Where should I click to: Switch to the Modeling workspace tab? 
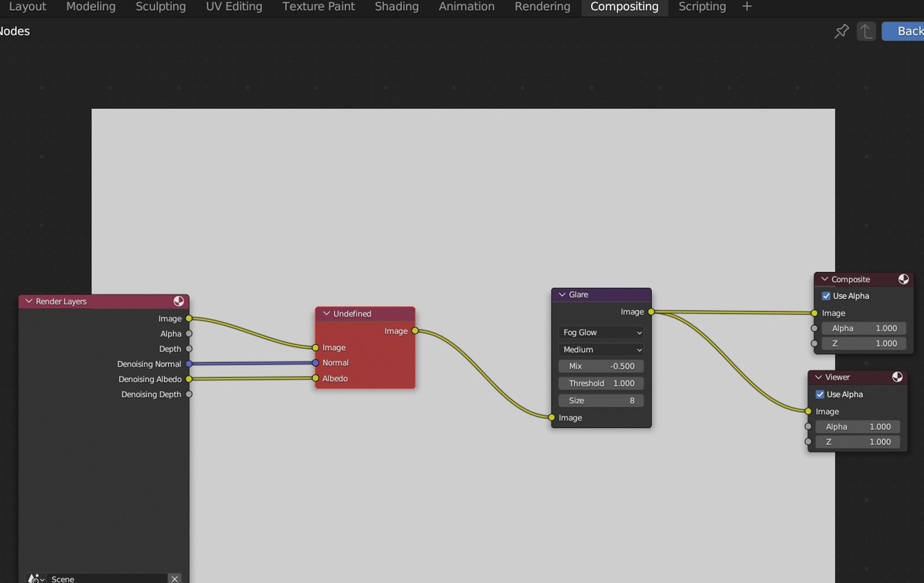[x=91, y=6]
